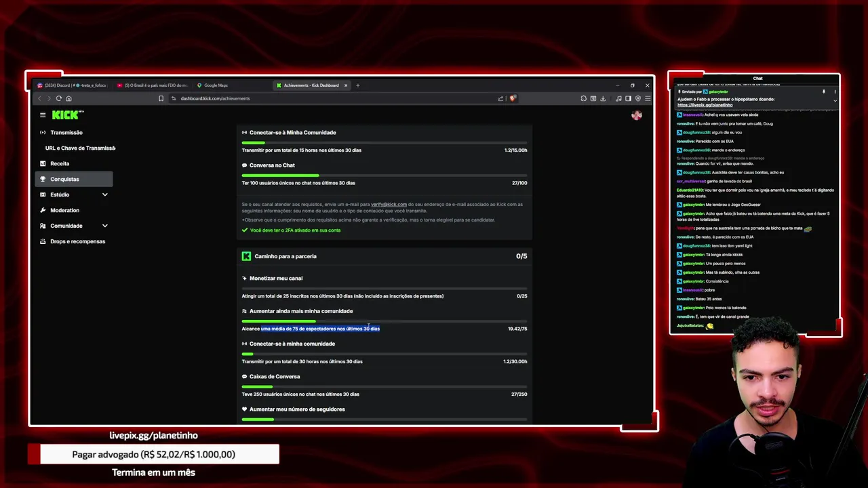The height and width of the screenshot is (488, 868).
Task: Click the 0/5 partnership counter
Action: [521, 256]
